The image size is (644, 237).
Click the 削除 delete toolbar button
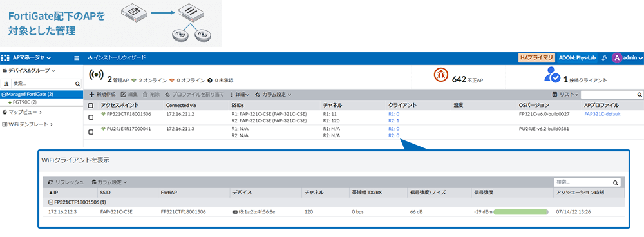(x=151, y=95)
